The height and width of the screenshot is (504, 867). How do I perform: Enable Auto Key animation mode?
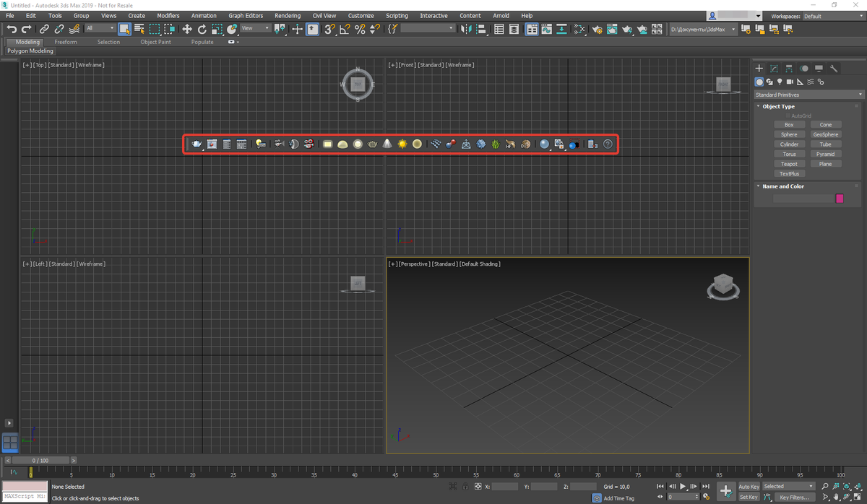tap(749, 486)
